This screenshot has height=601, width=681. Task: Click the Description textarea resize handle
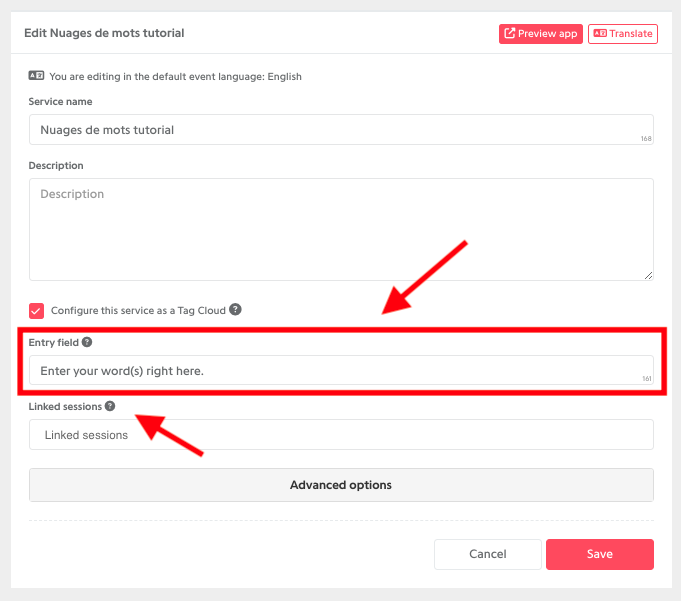click(x=648, y=275)
